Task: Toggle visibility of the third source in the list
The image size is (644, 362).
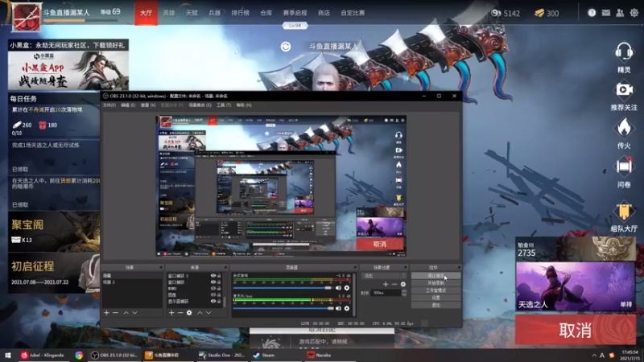Action: [213, 289]
